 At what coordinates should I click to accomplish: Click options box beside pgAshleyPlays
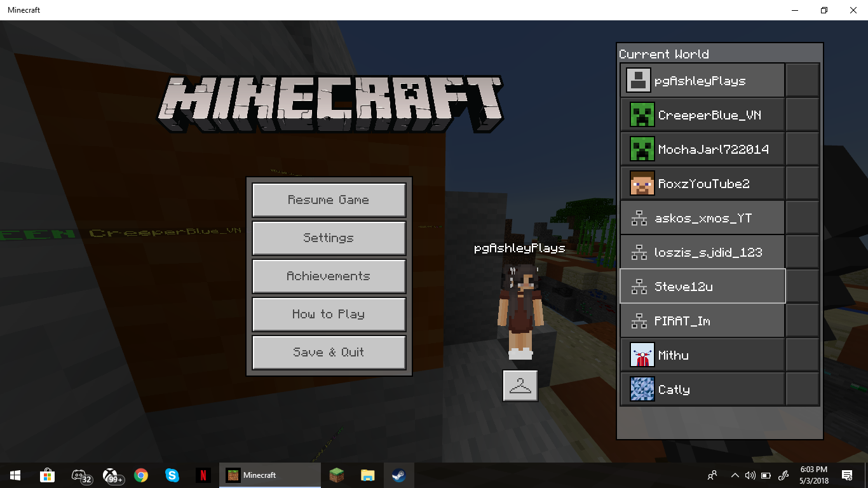803,80
